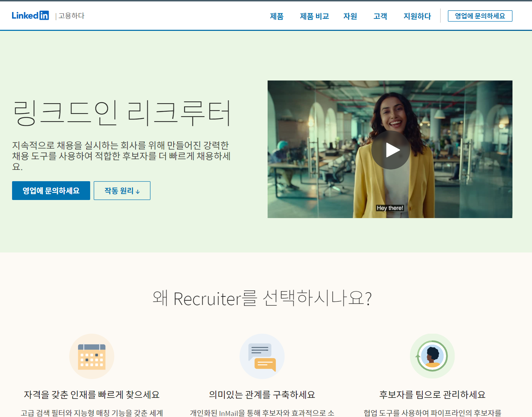This screenshot has height=417, width=532.
Task: Click the 작동 원리 link with down arrow
Action: 122,190
